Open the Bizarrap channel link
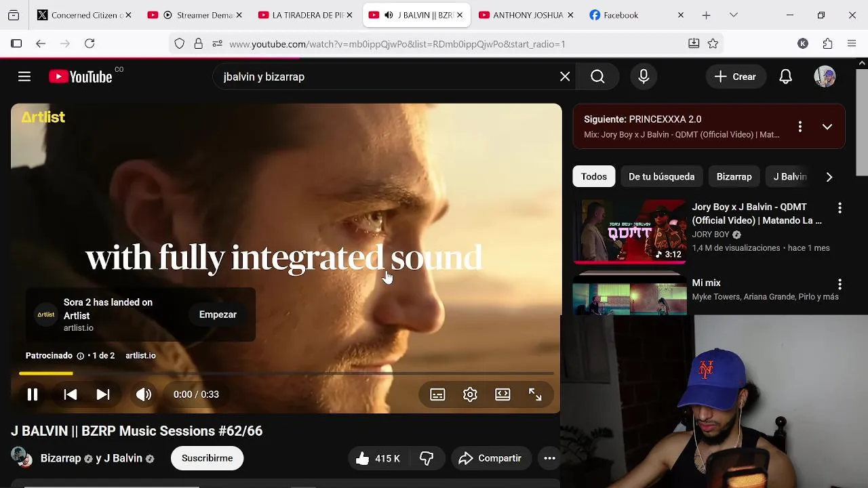The height and width of the screenshot is (488, 868). click(60, 458)
